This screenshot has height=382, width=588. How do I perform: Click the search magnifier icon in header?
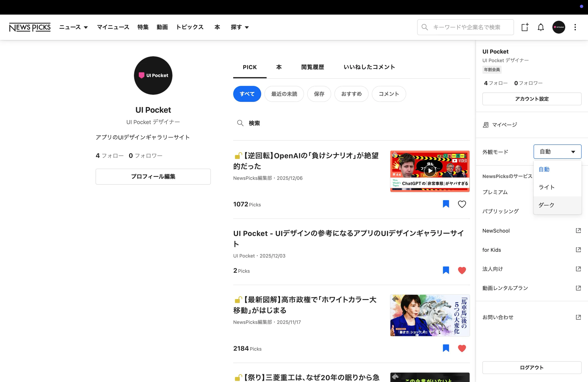424,27
